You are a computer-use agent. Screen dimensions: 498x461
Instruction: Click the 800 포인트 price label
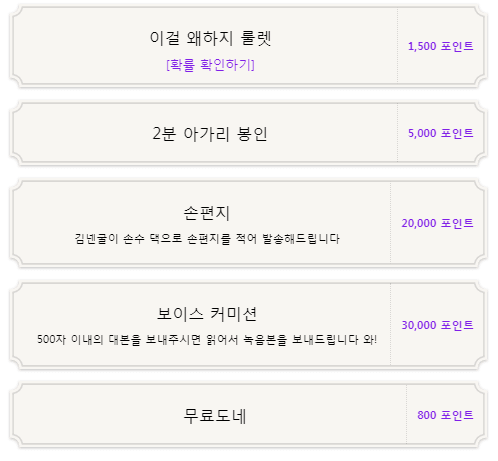pyautogui.click(x=445, y=415)
